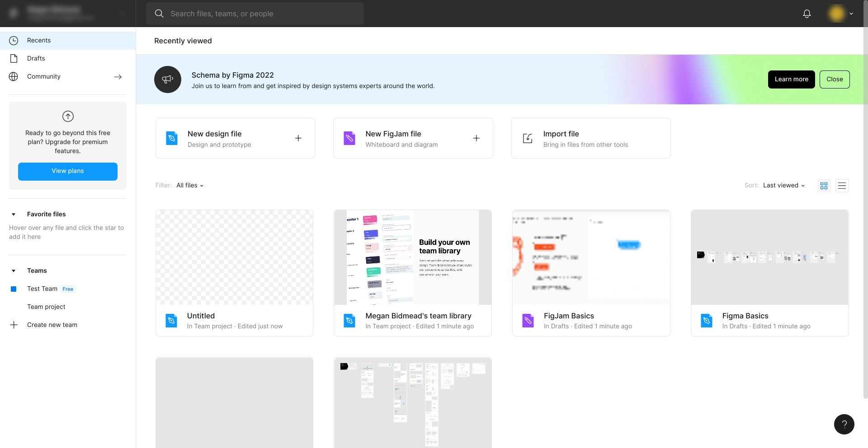
Task: Open Megan Bidmead's team library thumbnail
Action: click(x=413, y=257)
